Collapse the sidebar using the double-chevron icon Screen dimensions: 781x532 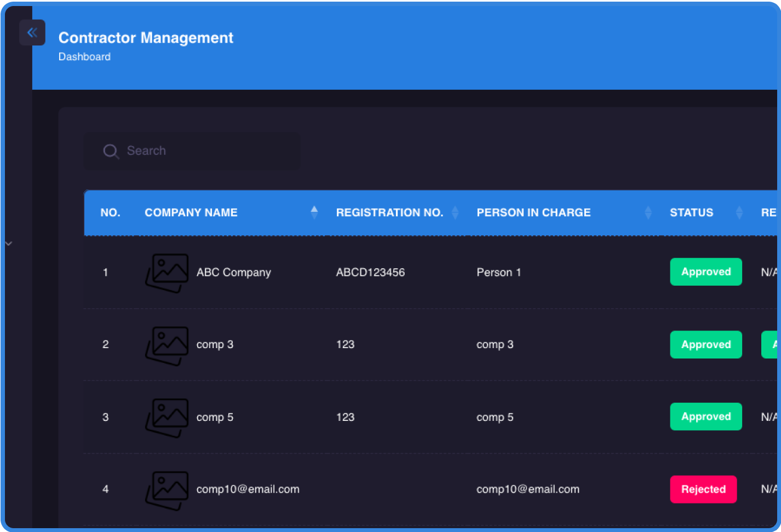pos(32,32)
